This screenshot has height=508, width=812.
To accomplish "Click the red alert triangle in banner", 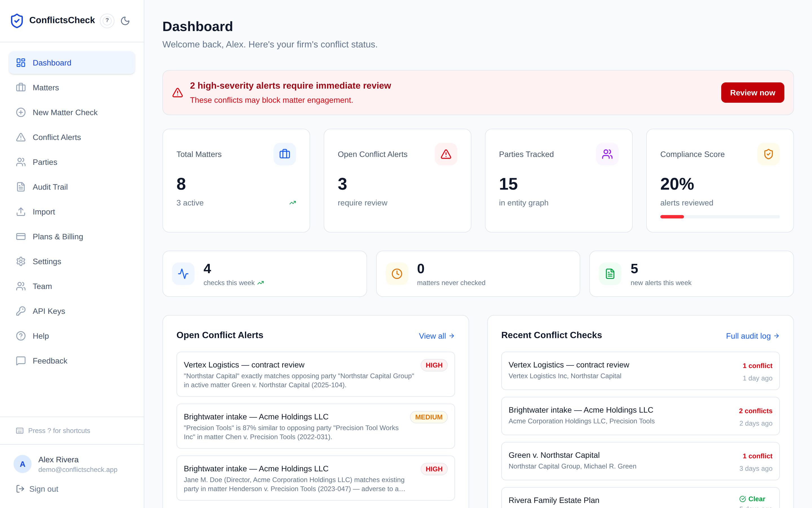I will [178, 93].
